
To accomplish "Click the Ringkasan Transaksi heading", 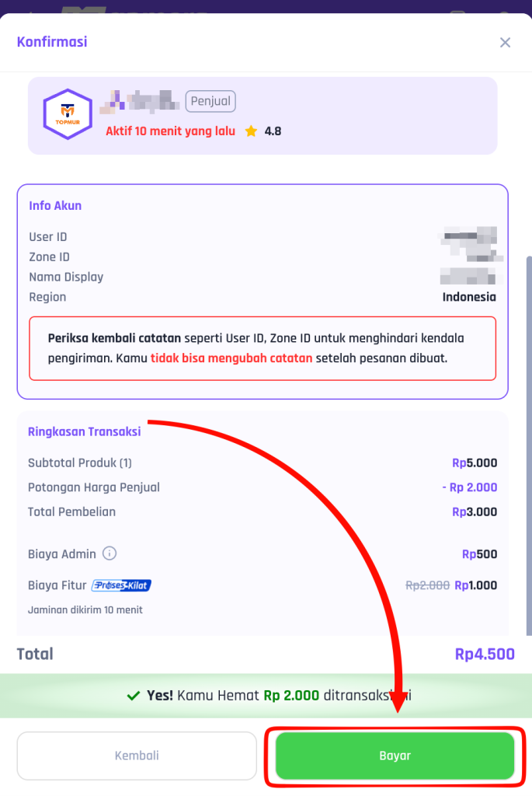I will click(x=85, y=431).
